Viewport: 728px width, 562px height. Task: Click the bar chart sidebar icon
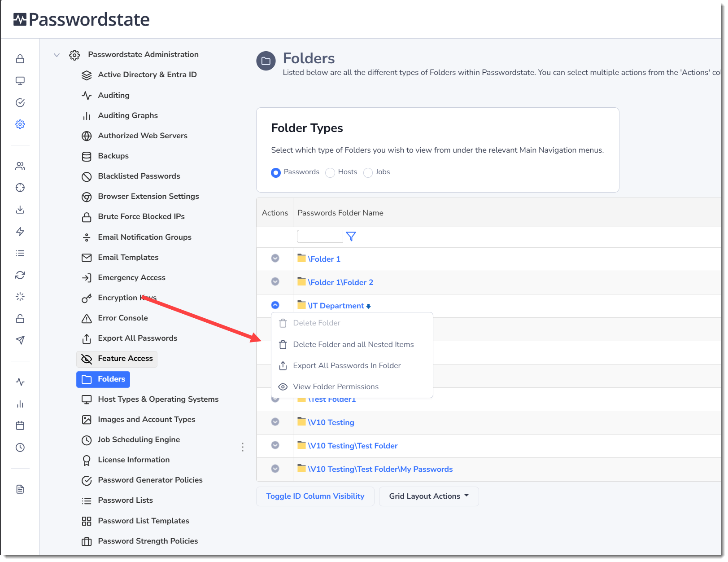click(20, 404)
